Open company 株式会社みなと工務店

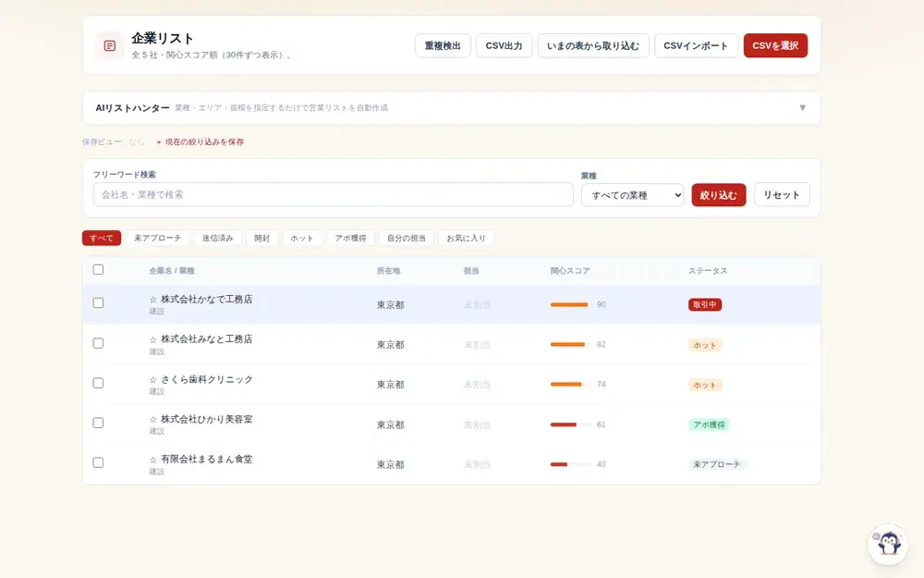(206, 338)
